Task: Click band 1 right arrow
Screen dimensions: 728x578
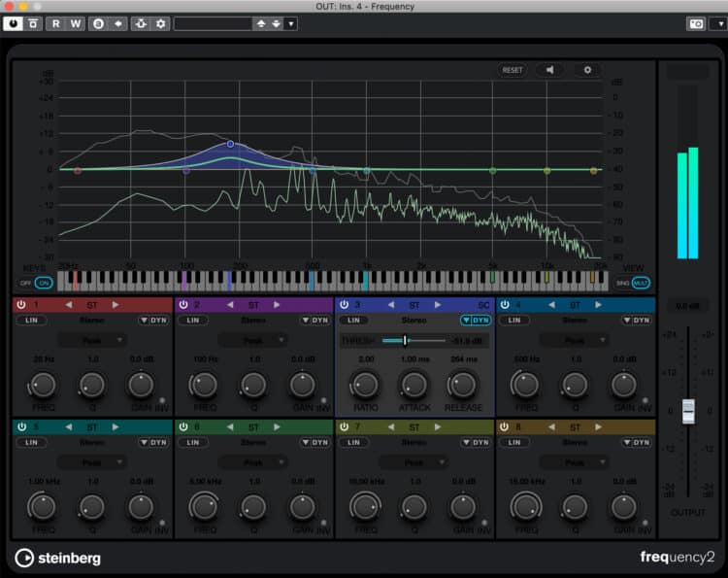Action: pos(116,305)
